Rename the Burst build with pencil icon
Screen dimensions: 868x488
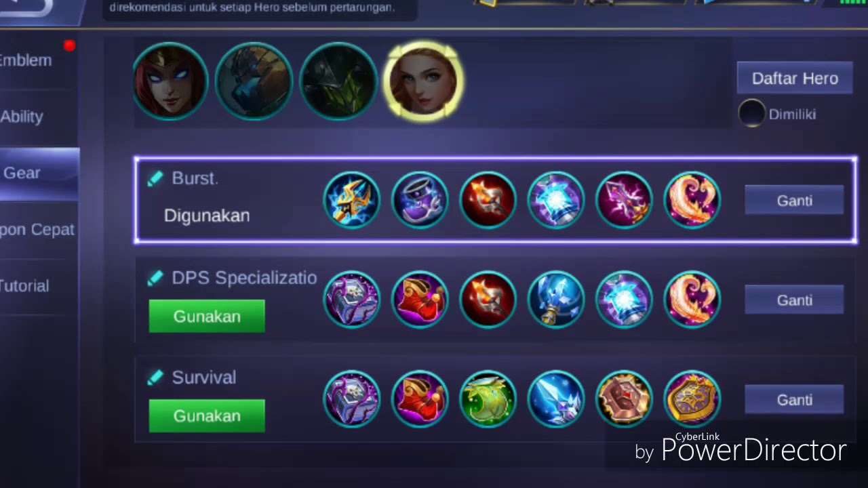tap(155, 178)
